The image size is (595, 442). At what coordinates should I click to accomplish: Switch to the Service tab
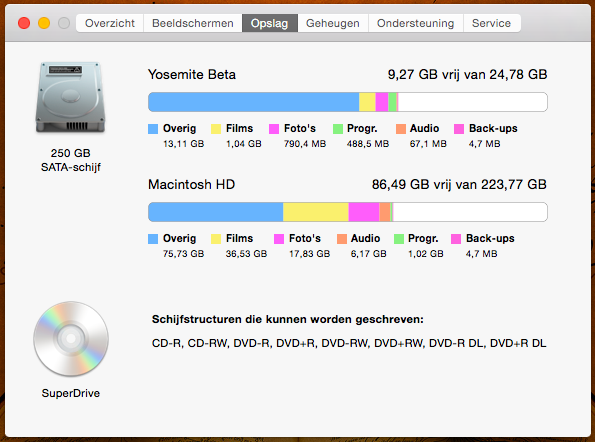tap(491, 23)
